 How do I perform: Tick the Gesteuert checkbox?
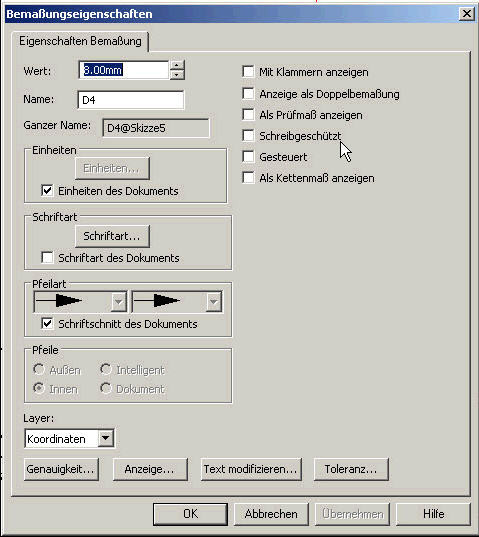tap(248, 157)
